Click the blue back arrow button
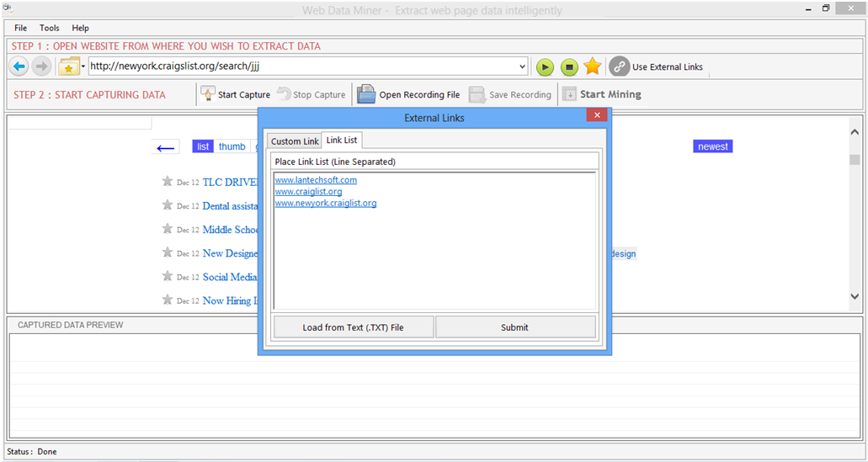 pos(19,66)
